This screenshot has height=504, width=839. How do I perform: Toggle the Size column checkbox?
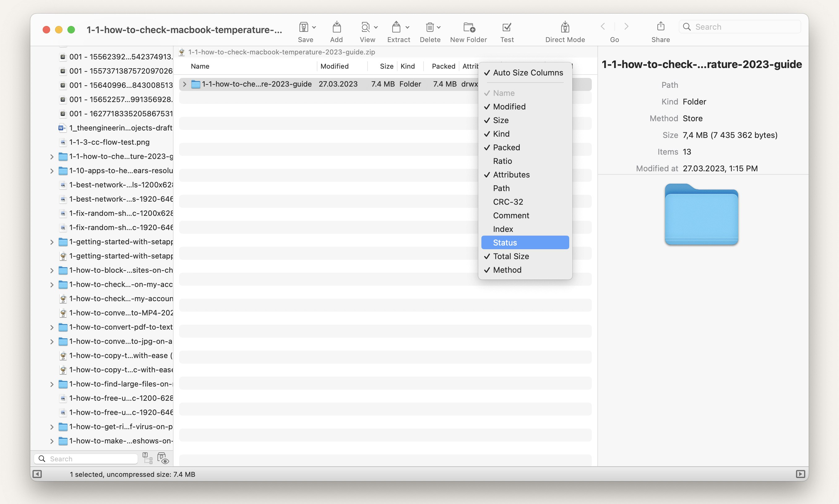coord(501,120)
